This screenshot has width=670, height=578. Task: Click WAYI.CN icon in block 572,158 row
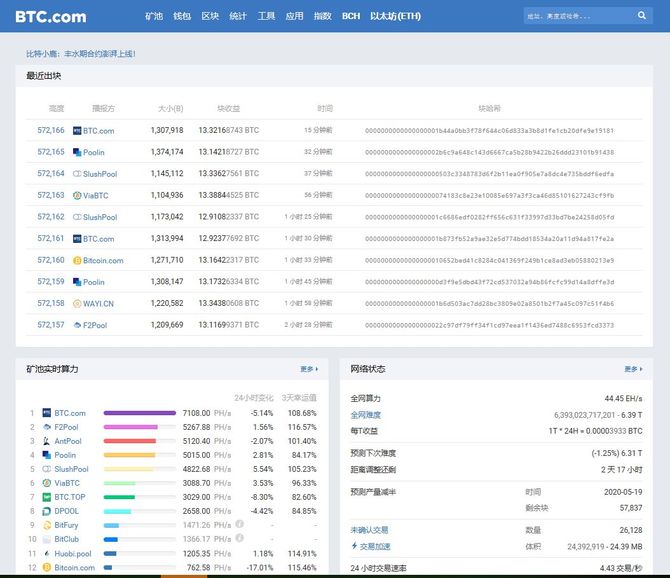[77, 304]
